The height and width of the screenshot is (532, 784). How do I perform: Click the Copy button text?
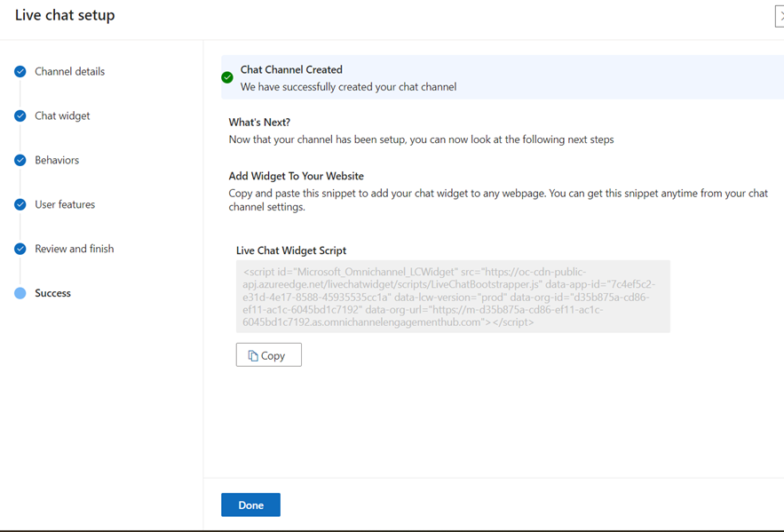(273, 355)
